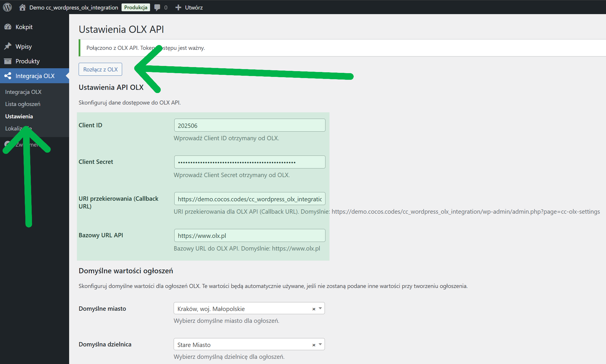Click Skonfiguruj dane dostępowe do OLX API text

(130, 103)
